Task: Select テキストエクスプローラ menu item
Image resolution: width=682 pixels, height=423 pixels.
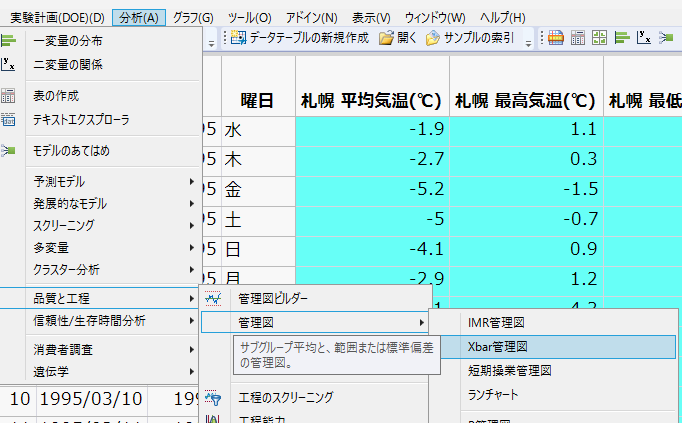Action: click(81, 120)
